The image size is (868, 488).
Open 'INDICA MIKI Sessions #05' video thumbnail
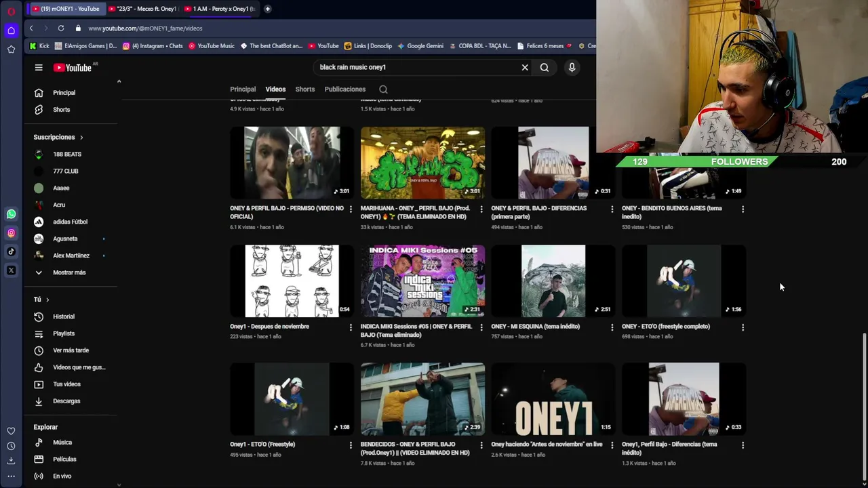422,281
